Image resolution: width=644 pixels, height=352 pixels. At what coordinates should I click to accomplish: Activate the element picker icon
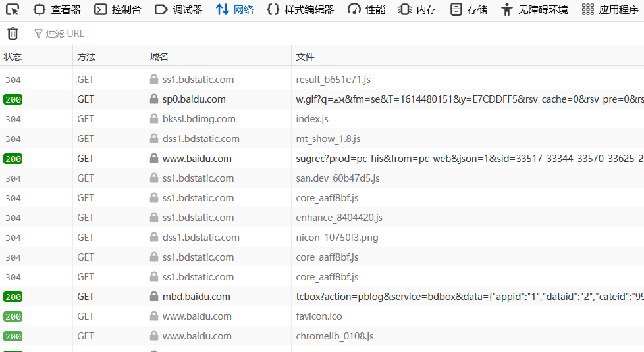pos(13,9)
